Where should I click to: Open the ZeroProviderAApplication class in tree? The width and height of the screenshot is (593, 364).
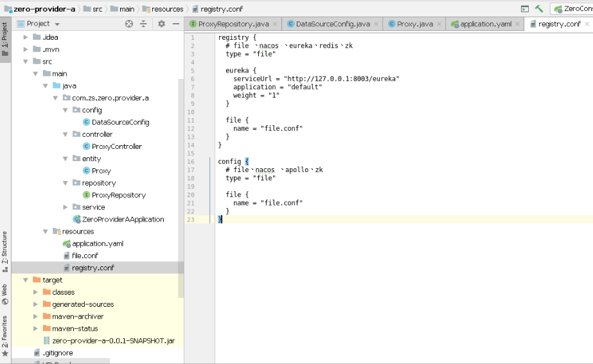click(x=118, y=219)
